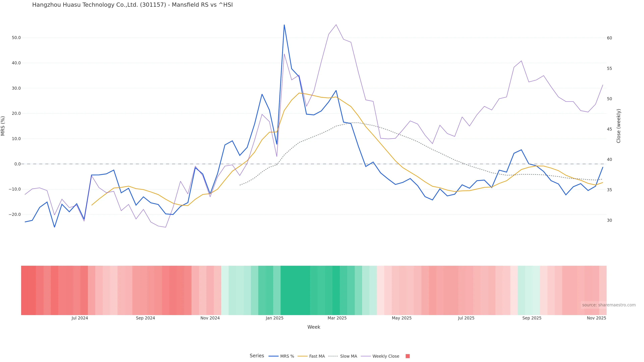Click the Close (weekly) axis title
This screenshot has width=644, height=362.
[619, 126]
